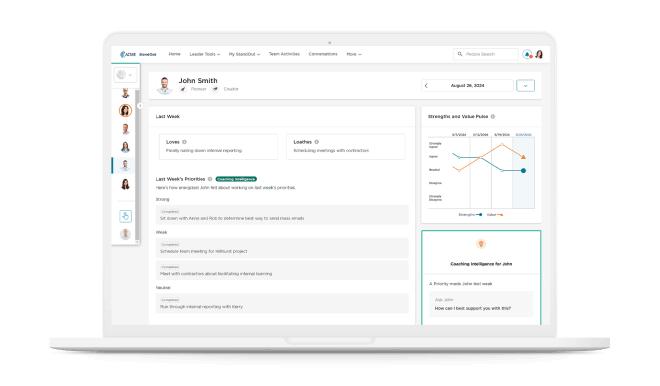Expand the Leader Tools menu
The width and height of the screenshot is (660, 386).
pyautogui.click(x=205, y=54)
